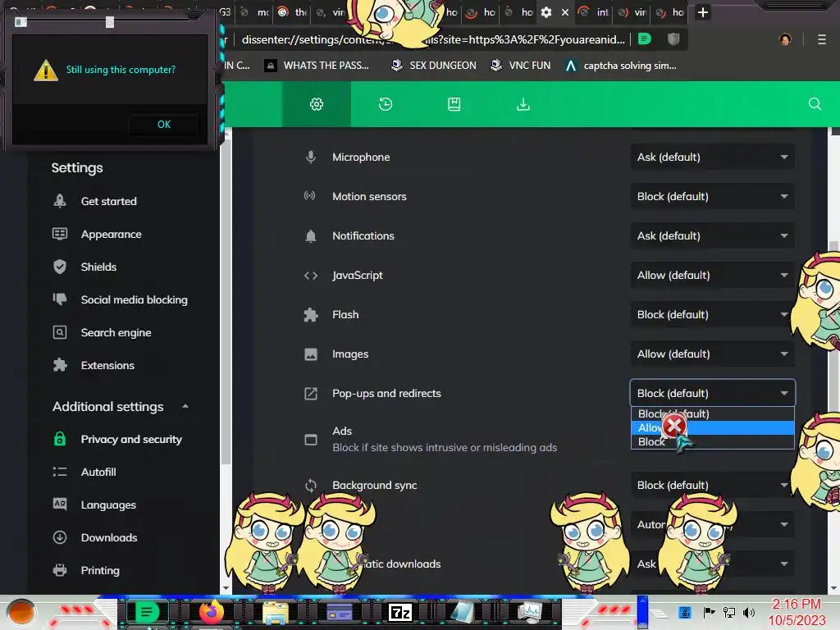Open the Notifications permission dropdown
840x630 pixels.
tap(713, 235)
